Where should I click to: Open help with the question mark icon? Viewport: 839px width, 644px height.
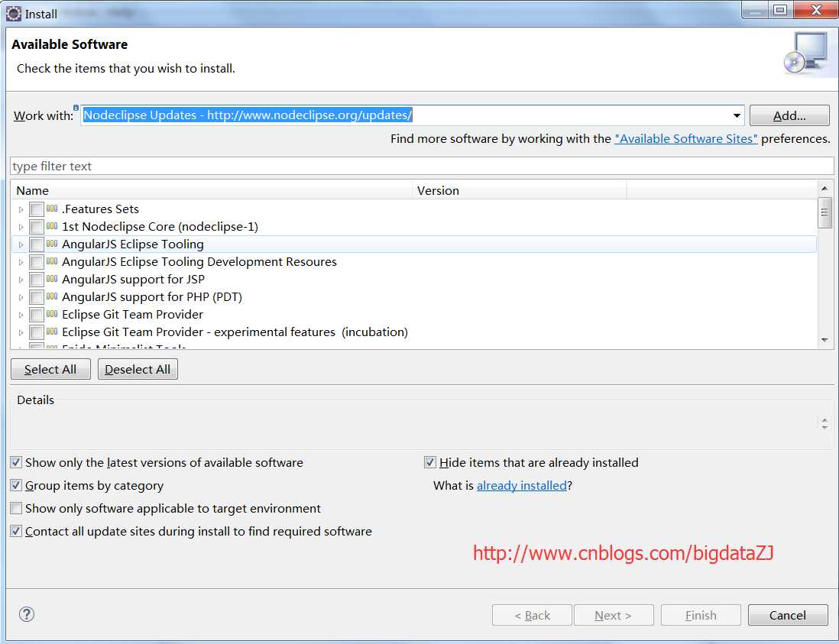tap(27, 614)
